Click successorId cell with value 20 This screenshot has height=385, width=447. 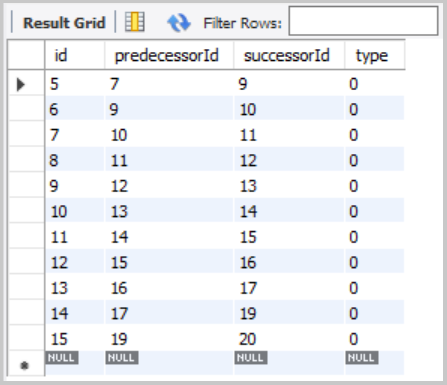[x=289, y=339]
